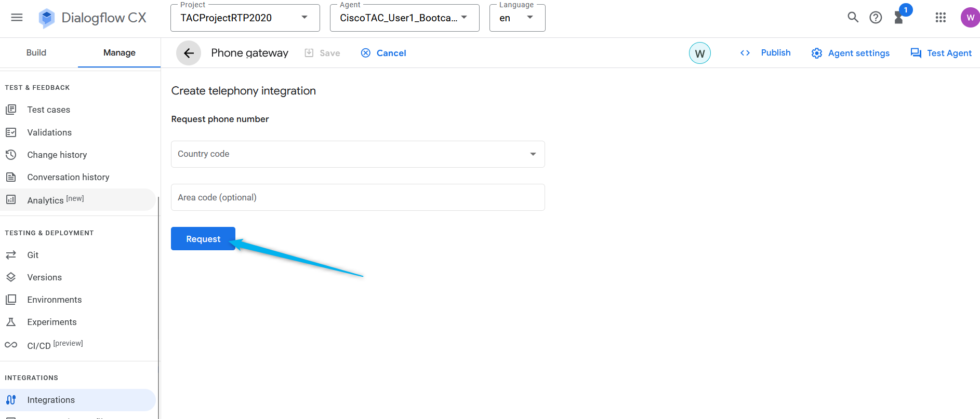Click the Git arrows icon

[11, 255]
